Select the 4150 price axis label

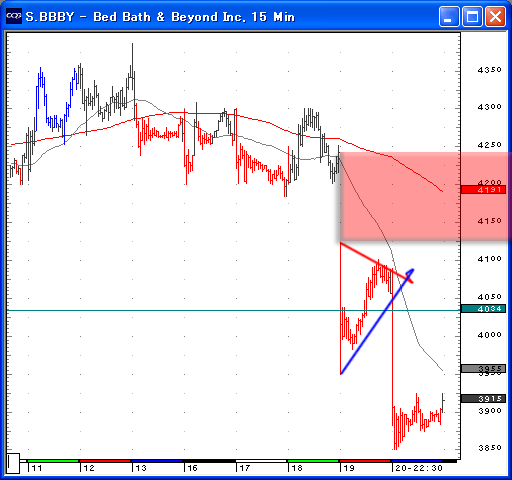pyautogui.click(x=489, y=221)
